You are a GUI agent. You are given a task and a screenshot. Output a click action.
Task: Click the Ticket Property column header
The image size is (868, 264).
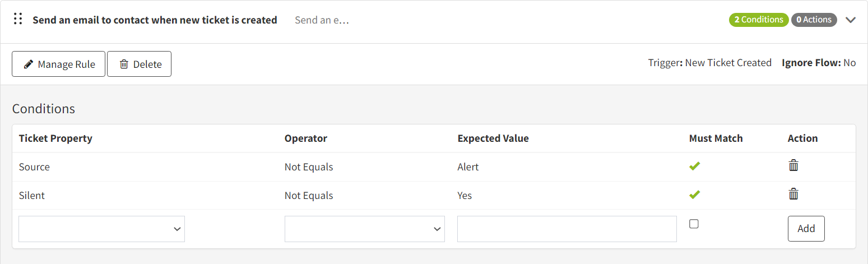(x=55, y=138)
